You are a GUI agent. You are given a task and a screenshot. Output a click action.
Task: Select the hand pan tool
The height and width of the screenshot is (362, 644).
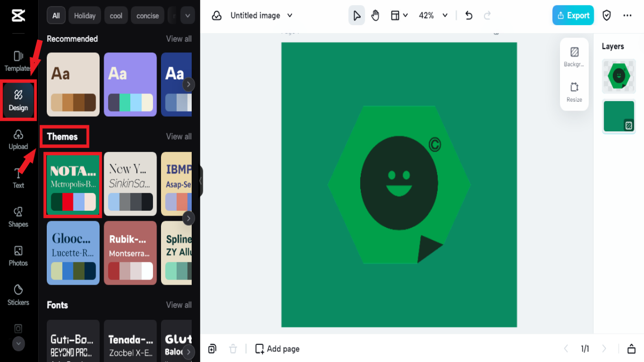click(x=375, y=15)
